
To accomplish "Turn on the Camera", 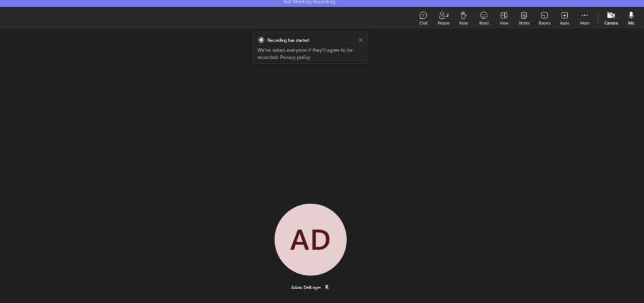I will tap(611, 18).
